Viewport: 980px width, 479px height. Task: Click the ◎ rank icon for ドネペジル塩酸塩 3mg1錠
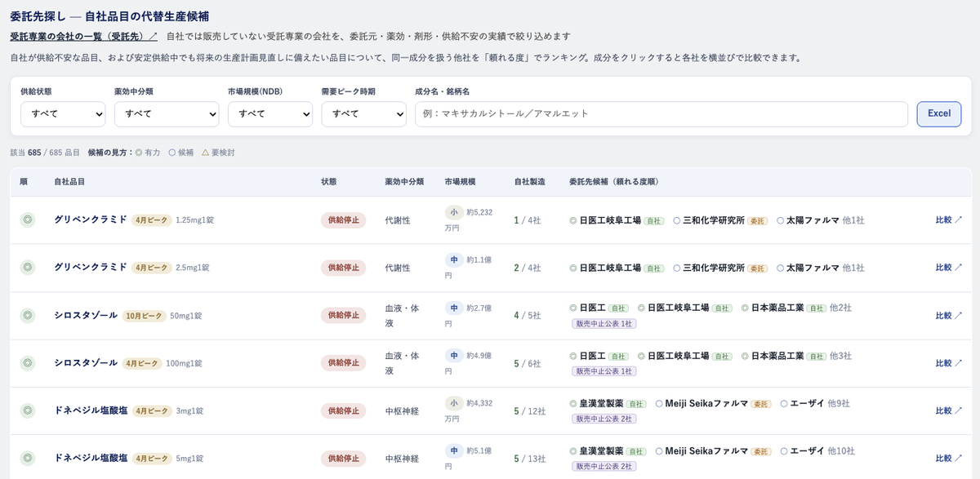click(x=27, y=410)
